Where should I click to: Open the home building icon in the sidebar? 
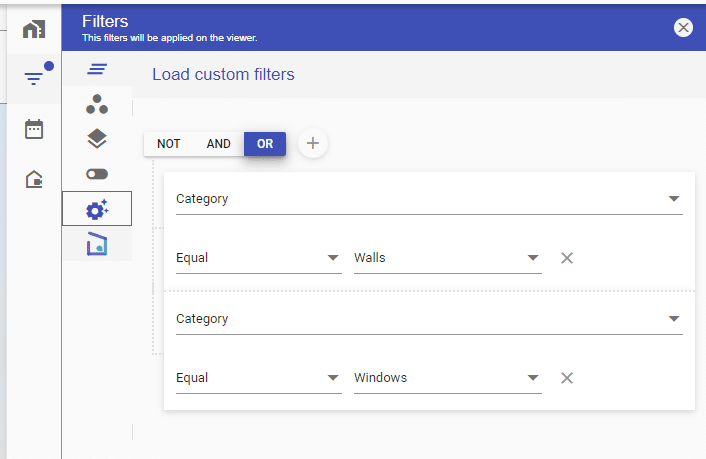tap(34, 29)
